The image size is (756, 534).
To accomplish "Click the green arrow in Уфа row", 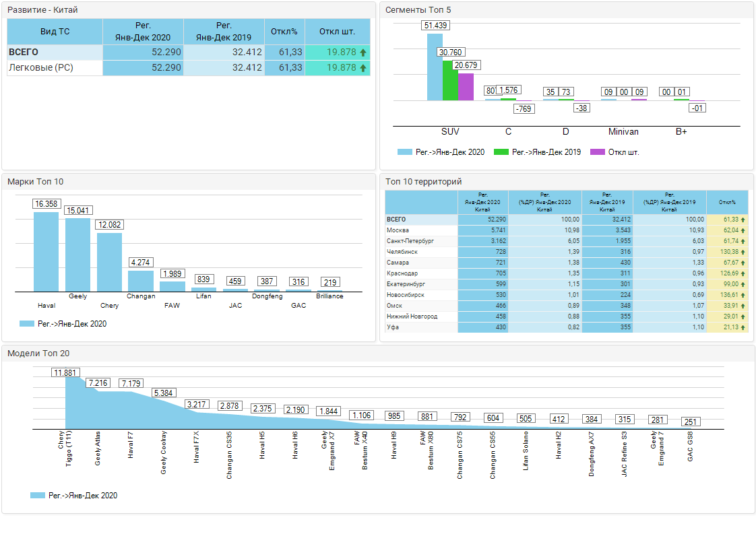I will click(x=743, y=327).
